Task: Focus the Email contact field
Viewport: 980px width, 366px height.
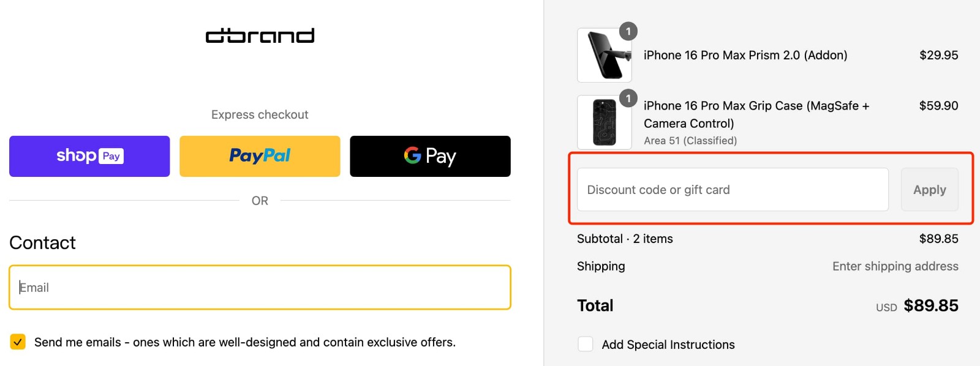Action: pyautogui.click(x=260, y=287)
